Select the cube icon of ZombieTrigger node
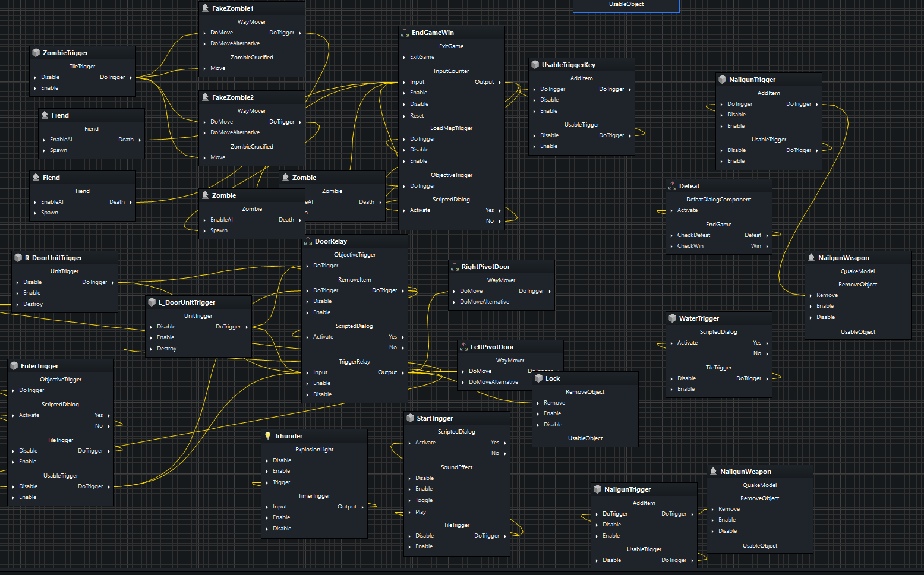This screenshot has height=575, width=924. tap(36, 53)
